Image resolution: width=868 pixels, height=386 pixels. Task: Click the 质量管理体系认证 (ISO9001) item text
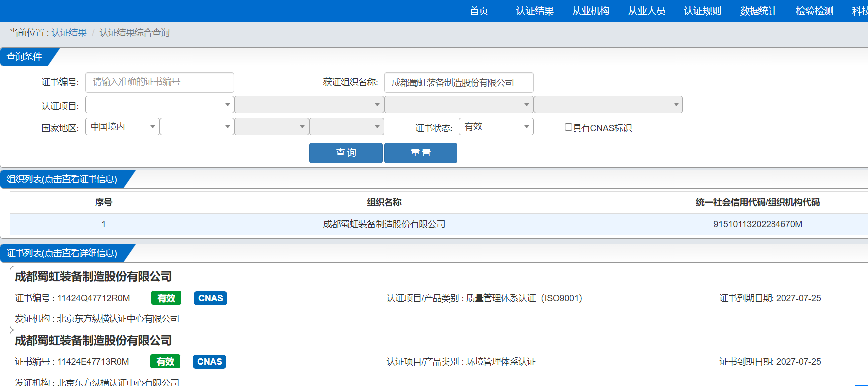point(524,298)
